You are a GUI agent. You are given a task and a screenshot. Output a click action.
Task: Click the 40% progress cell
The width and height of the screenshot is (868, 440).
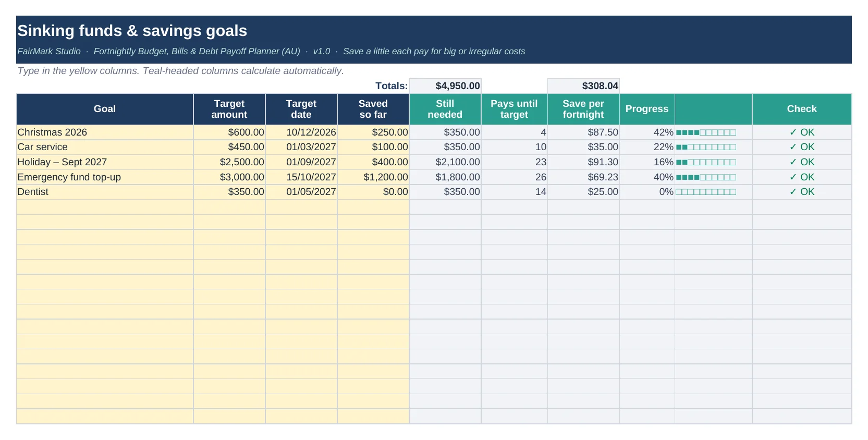(x=647, y=177)
